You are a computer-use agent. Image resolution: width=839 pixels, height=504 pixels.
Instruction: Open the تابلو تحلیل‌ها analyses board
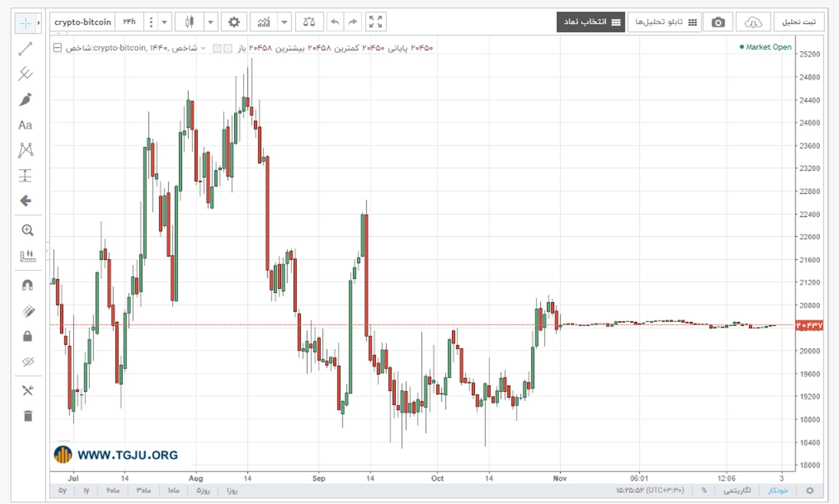pos(665,22)
